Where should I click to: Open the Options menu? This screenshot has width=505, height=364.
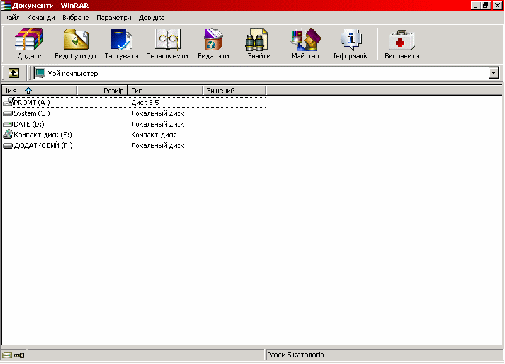114,17
